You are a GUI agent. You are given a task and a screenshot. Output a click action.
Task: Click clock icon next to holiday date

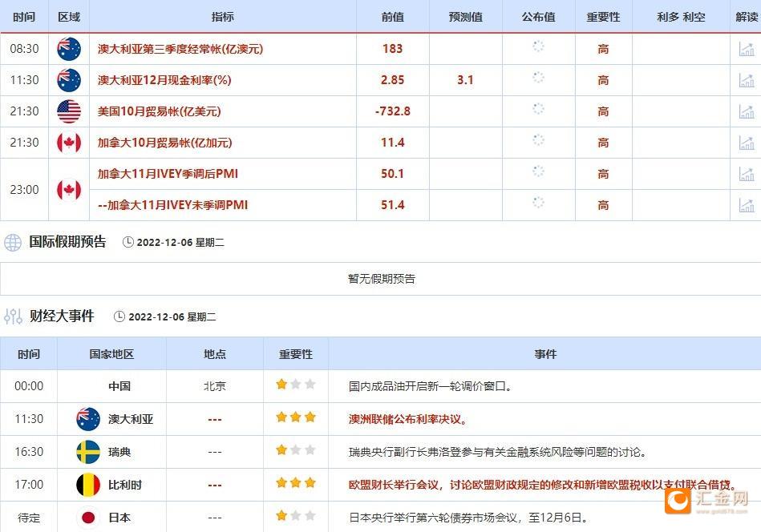(128, 242)
